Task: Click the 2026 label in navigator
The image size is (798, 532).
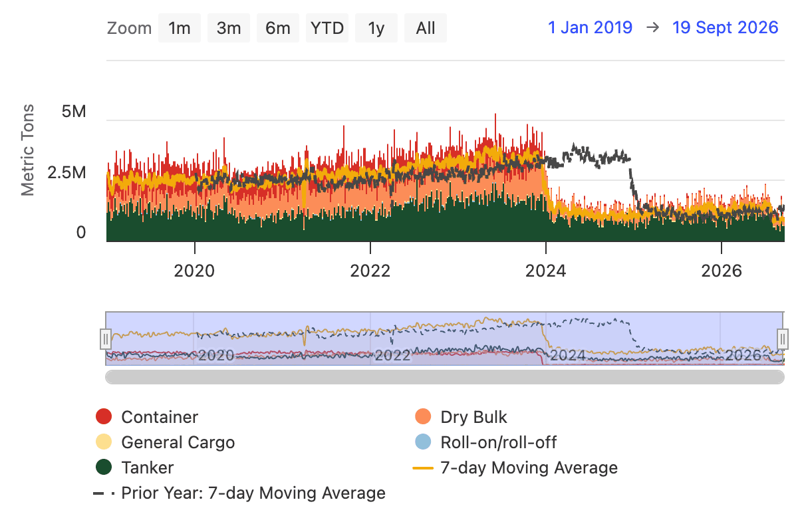Action: pos(743,355)
